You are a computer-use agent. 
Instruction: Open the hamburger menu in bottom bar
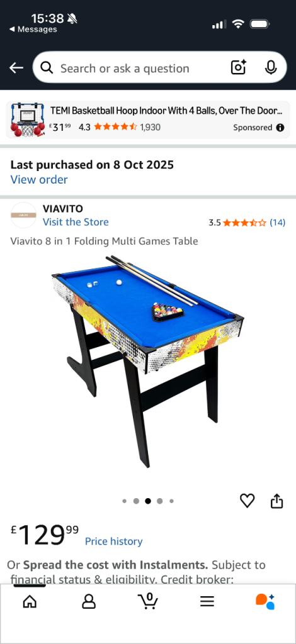click(x=207, y=602)
